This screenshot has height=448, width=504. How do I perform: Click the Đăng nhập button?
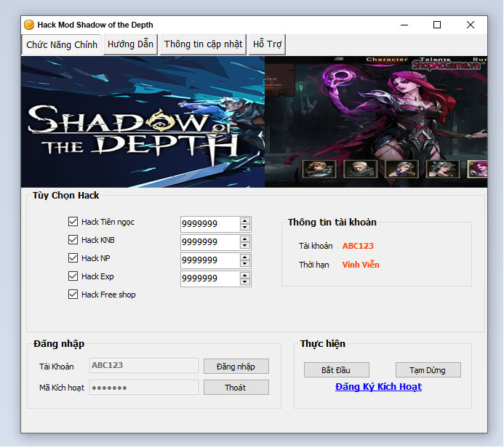click(236, 367)
